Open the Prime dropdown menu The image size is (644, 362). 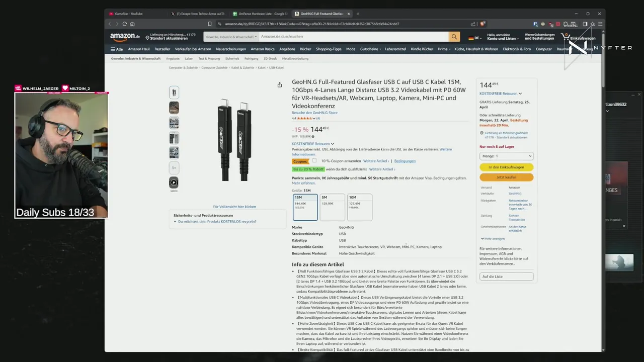443,49
